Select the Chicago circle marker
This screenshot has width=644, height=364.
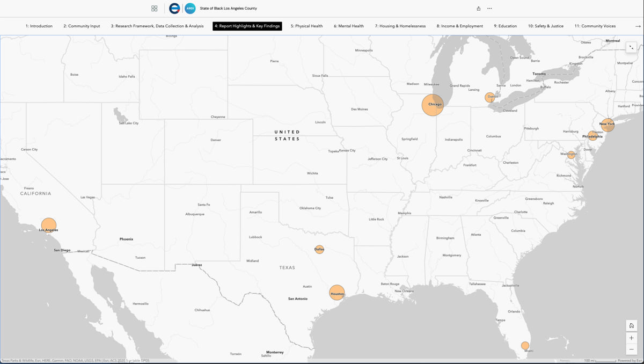433,105
